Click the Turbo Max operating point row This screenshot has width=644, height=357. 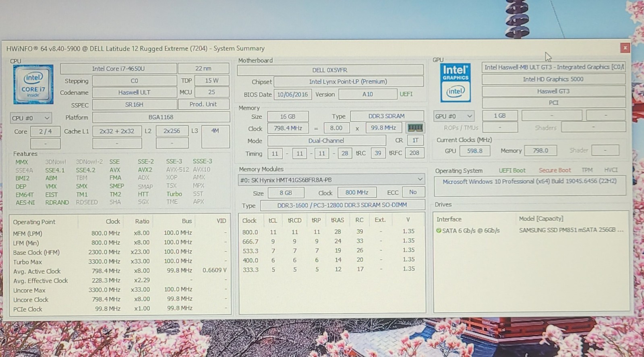pyautogui.click(x=120, y=262)
